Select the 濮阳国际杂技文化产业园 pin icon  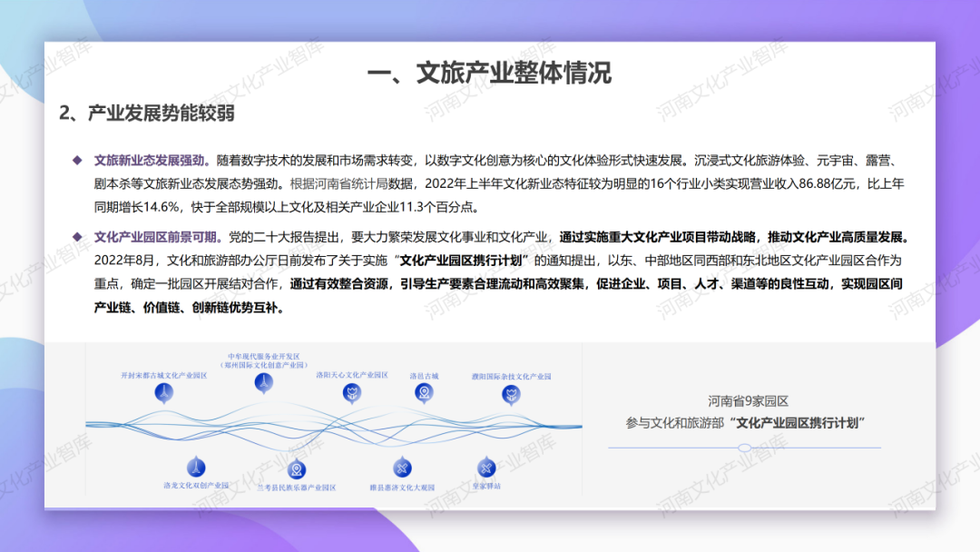tap(512, 393)
